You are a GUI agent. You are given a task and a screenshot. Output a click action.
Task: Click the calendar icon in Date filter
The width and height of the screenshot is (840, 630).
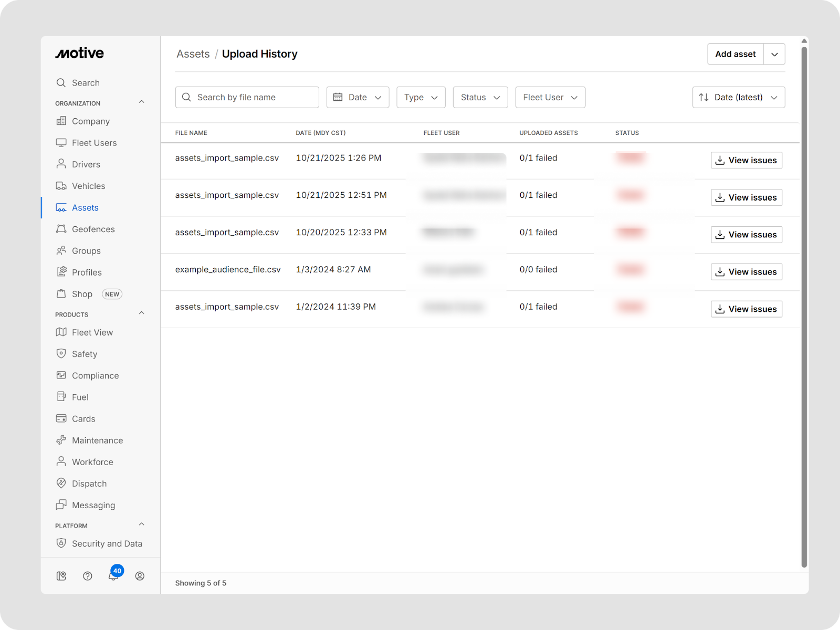[x=338, y=98]
